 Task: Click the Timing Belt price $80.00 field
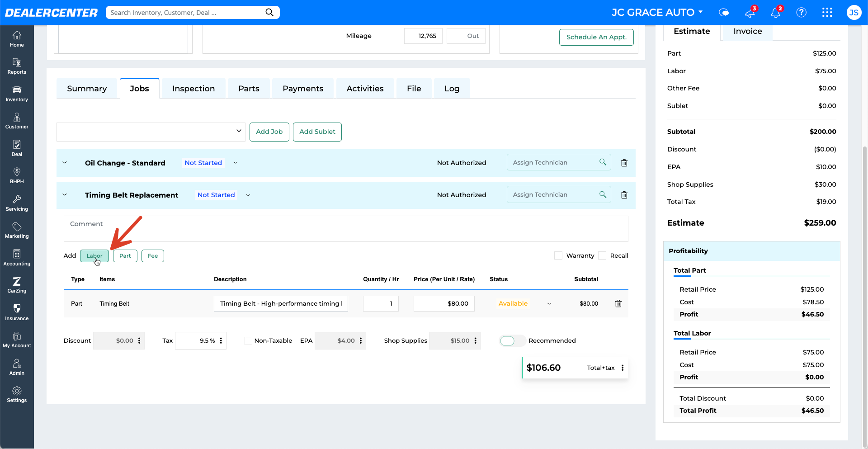[x=444, y=303]
